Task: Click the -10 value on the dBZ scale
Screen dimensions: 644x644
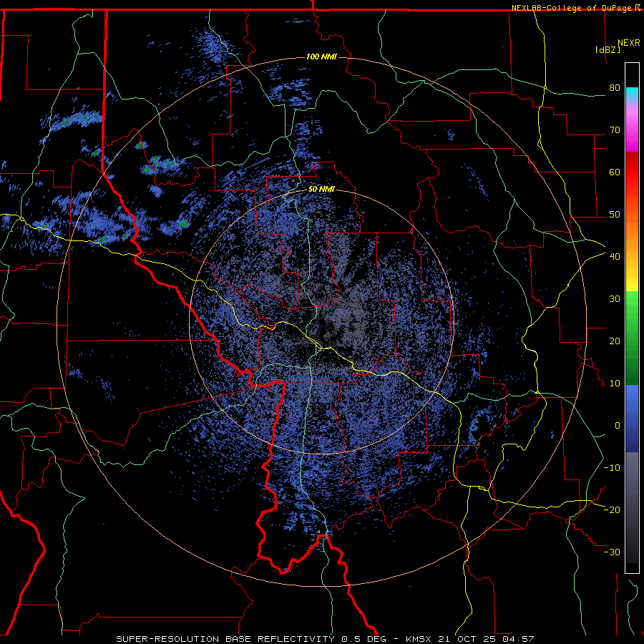Action: click(x=612, y=467)
